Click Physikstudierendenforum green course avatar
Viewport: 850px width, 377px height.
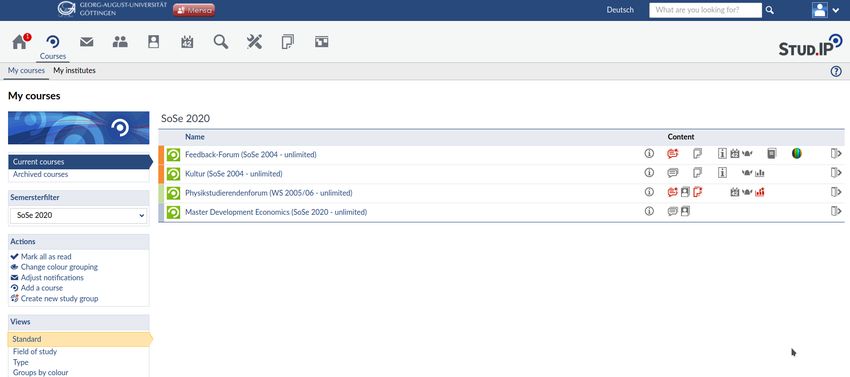click(173, 193)
